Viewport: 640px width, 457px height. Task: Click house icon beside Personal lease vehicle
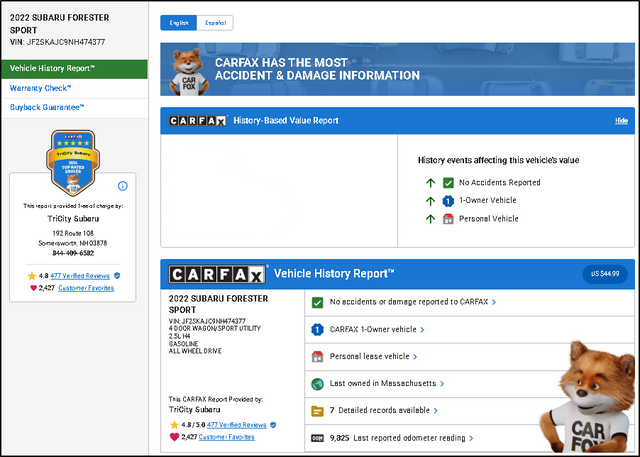[317, 357]
